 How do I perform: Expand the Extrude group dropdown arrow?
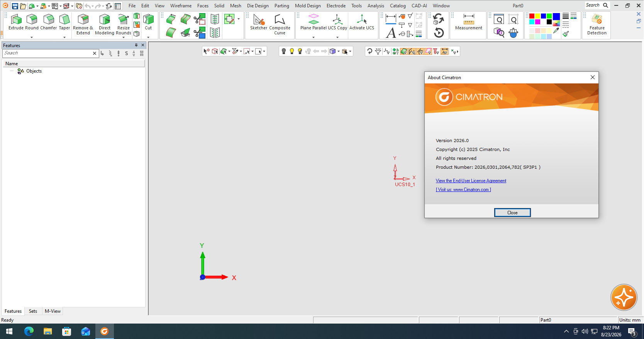(x=32, y=37)
